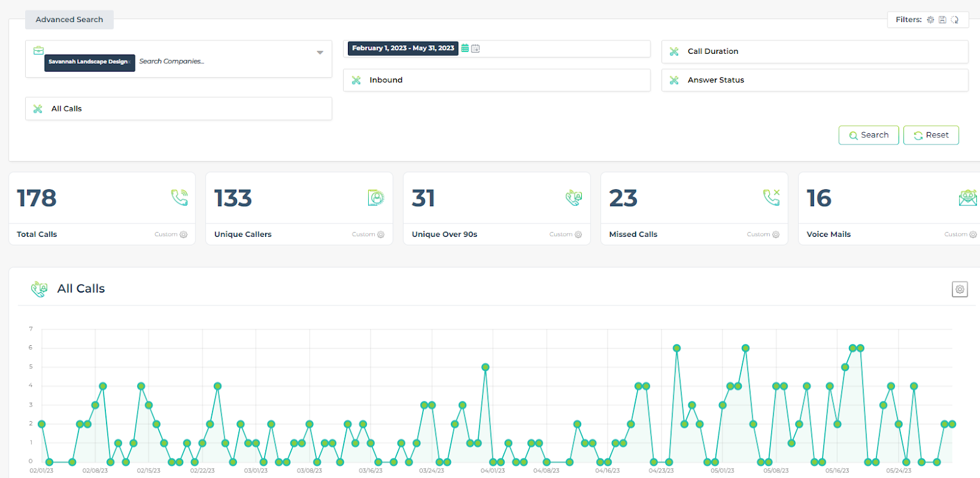Open the All Calls filter dropdown
The height and width of the screenshot is (478, 980).
(178, 109)
